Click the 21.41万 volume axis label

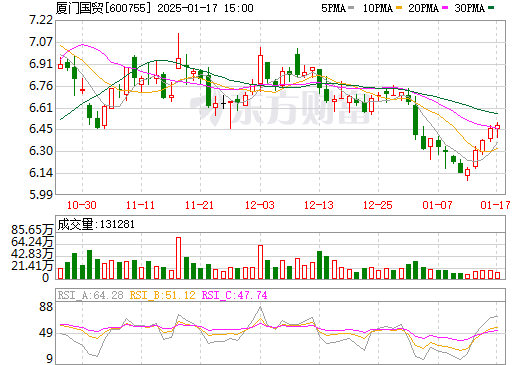point(32,266)
